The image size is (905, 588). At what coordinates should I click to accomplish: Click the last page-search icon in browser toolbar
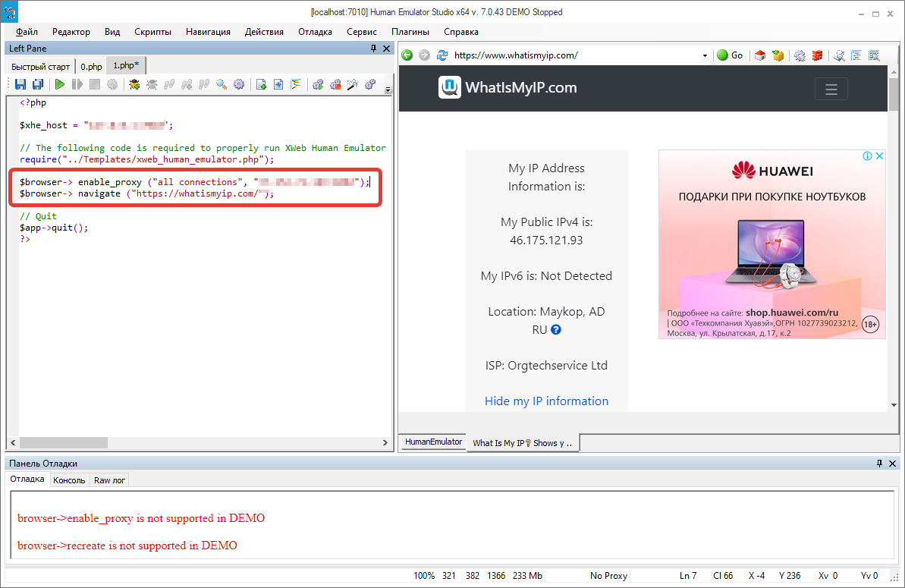875,55
